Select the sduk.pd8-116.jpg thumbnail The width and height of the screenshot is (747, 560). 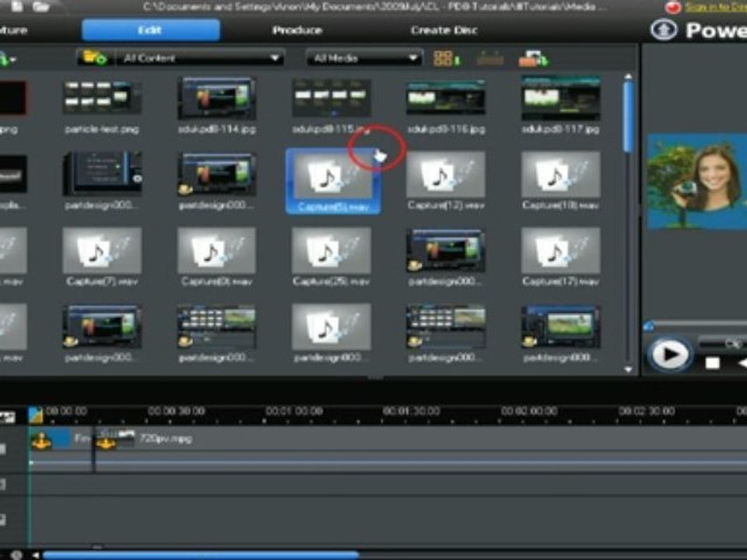point(446,98)
